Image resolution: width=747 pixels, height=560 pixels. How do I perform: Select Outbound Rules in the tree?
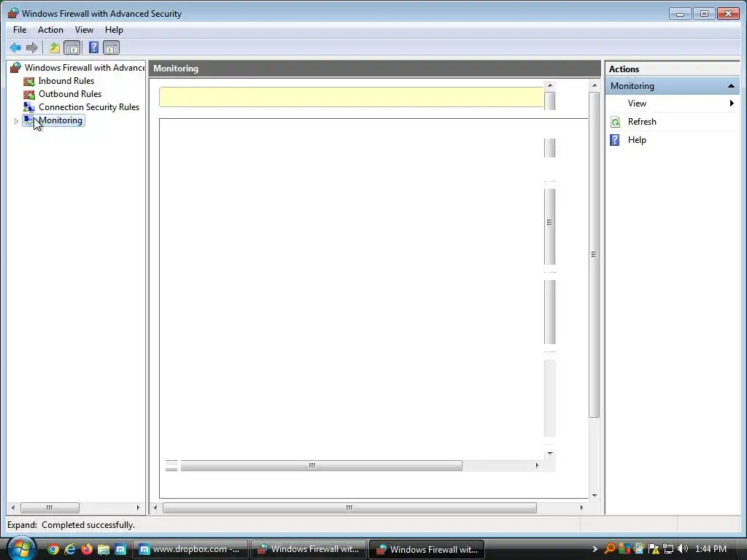tap(70, 94)
